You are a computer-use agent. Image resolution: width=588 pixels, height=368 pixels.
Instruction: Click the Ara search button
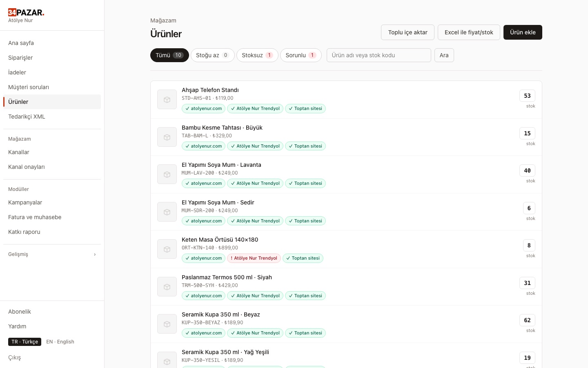(444, 55)
